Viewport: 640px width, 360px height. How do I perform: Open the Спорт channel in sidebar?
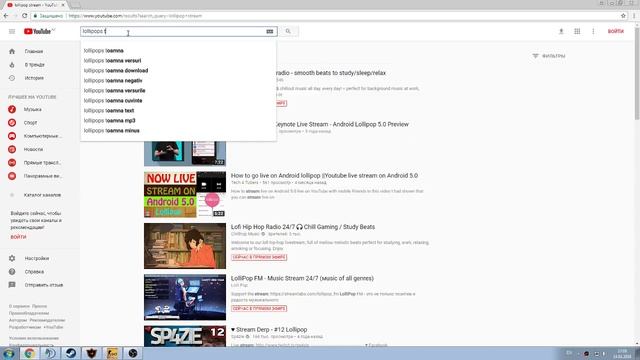coord(40,122)
